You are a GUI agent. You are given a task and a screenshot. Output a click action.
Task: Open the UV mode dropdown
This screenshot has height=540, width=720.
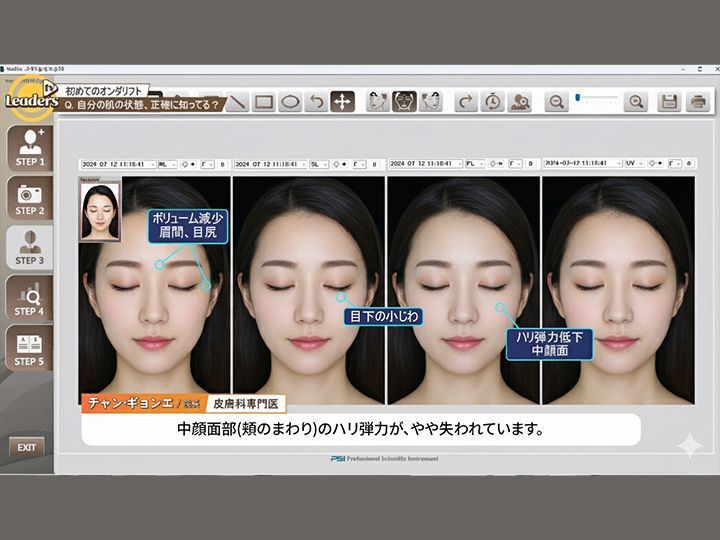click(x=635, y=163)
